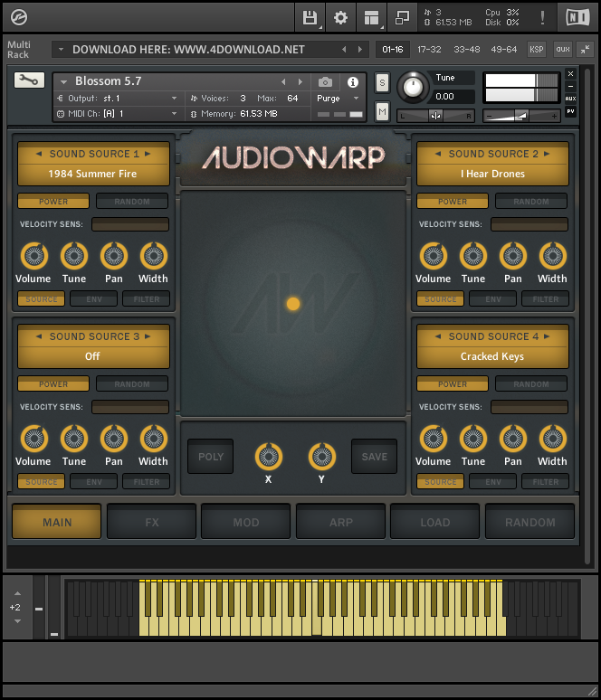This screenshot has height=700, width=601.
Task: Click RANDOM for Sound Source 1
Action: click(132, 202)
